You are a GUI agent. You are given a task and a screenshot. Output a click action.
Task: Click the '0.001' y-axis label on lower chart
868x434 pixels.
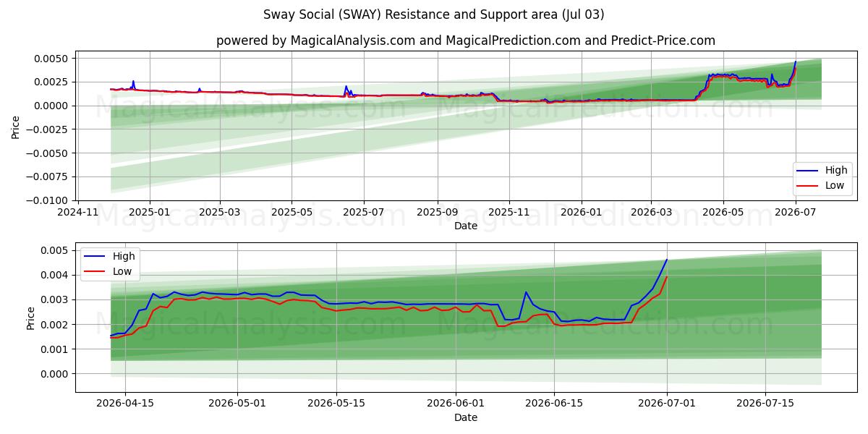[x=55, y=349]
